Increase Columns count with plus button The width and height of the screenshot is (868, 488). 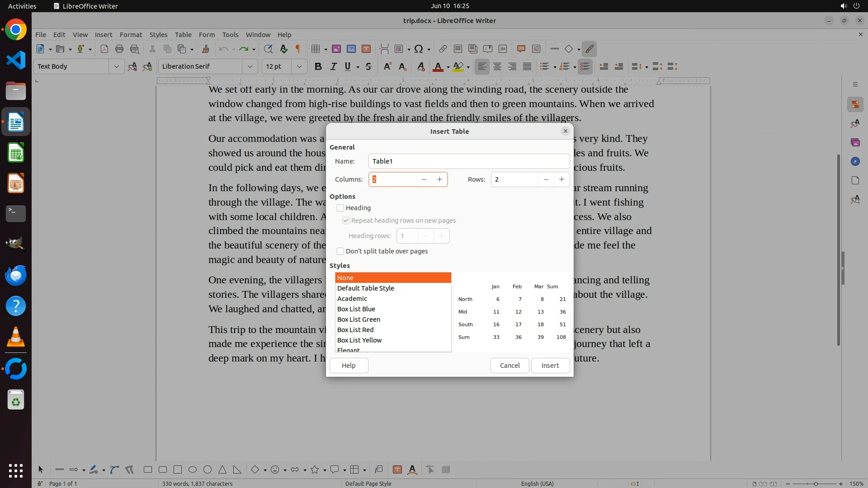[x=439, y=179]
